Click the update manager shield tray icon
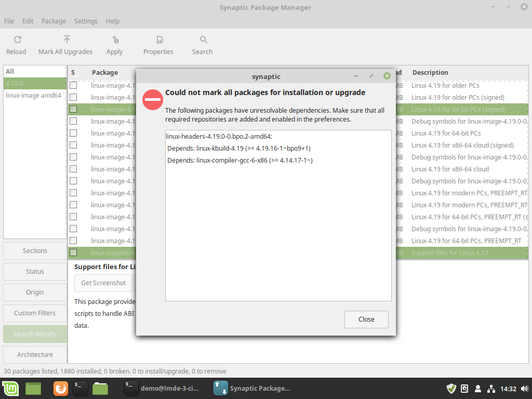Viewport: 532px width, 399px height. pyautogui.click(x=451, y=389)
